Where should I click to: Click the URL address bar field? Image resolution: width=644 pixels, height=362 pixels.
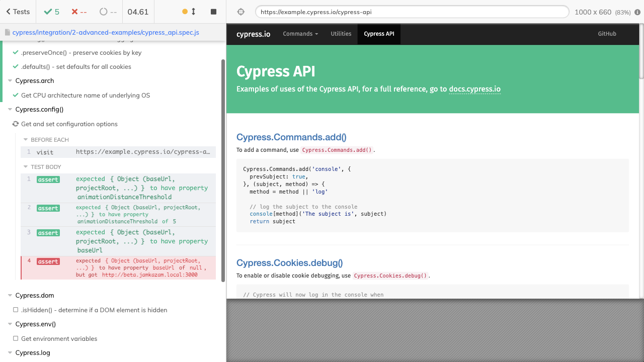412,12
